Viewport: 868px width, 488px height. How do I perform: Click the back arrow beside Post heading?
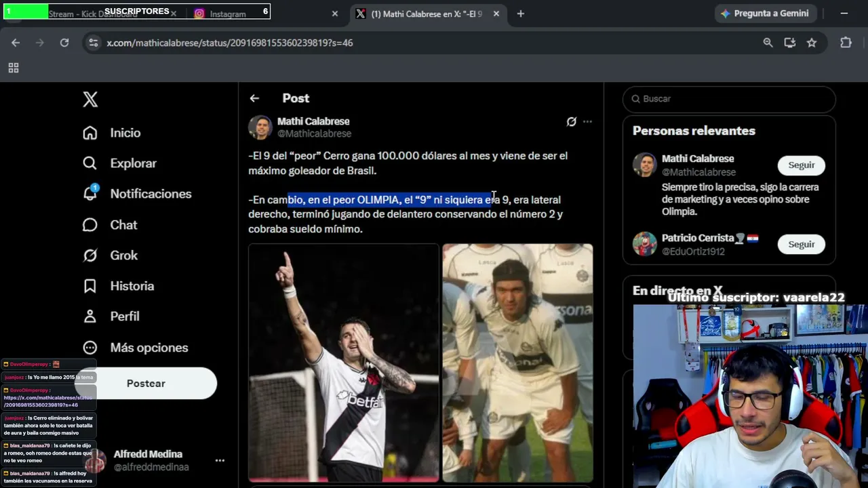pos(254,98)
